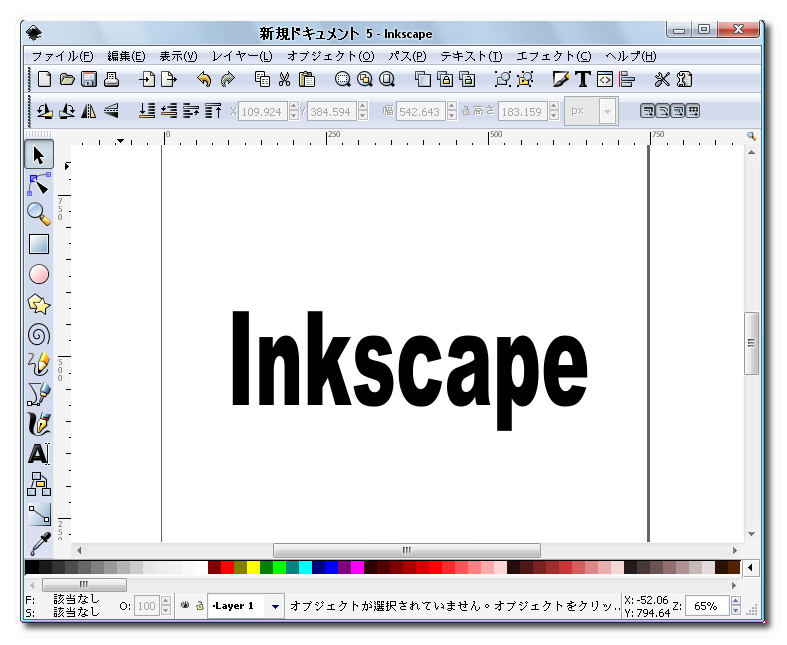Click the width 542.643 field
This screenshot has width=787, height=645.
coord(420,111)
